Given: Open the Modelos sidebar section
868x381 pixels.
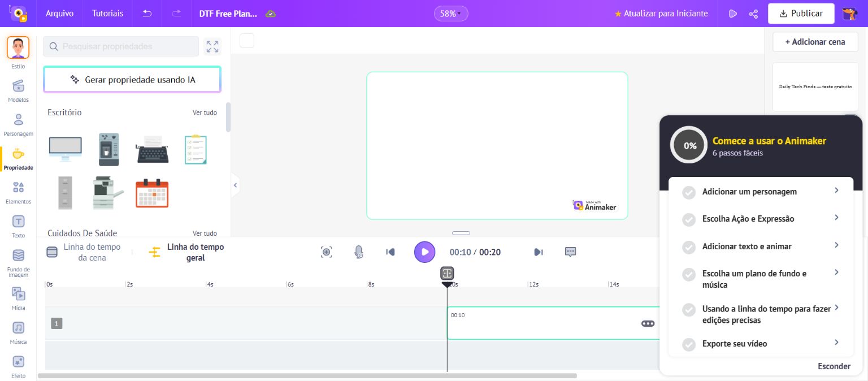Looking at the screenshot, I should click(18, 90).
